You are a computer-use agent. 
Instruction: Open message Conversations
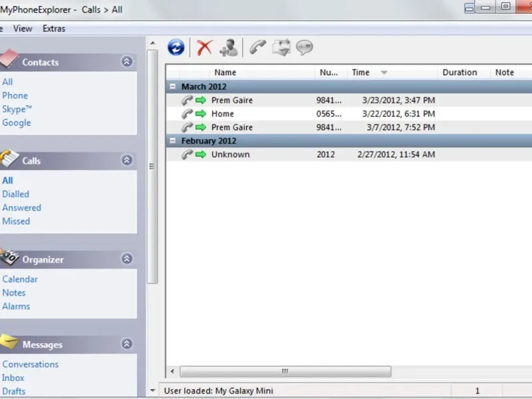point(30,364)
